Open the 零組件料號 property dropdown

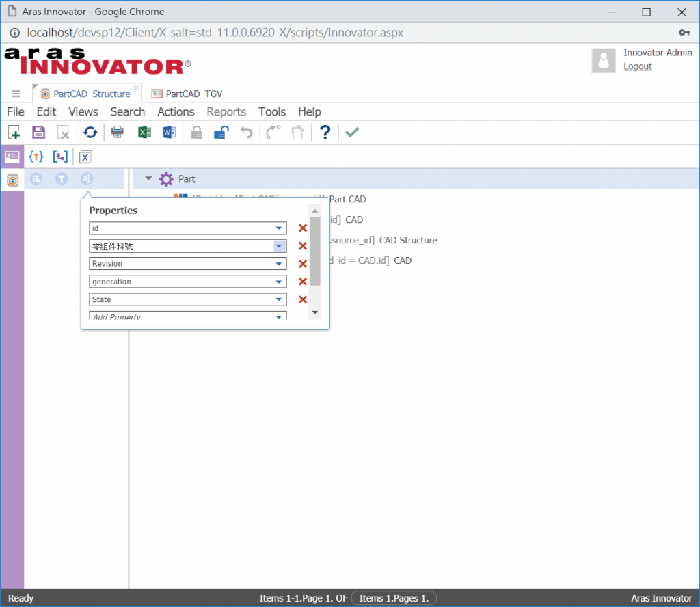coord(279,246)
